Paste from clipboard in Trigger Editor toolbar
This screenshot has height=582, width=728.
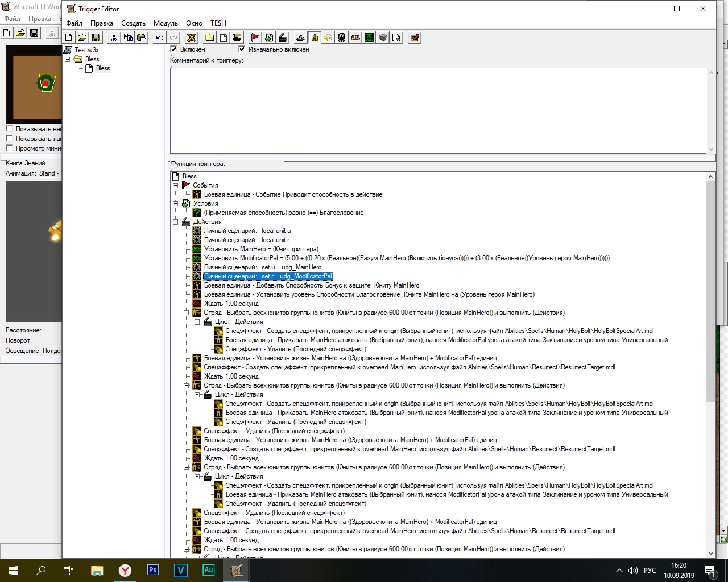(142, 38)
